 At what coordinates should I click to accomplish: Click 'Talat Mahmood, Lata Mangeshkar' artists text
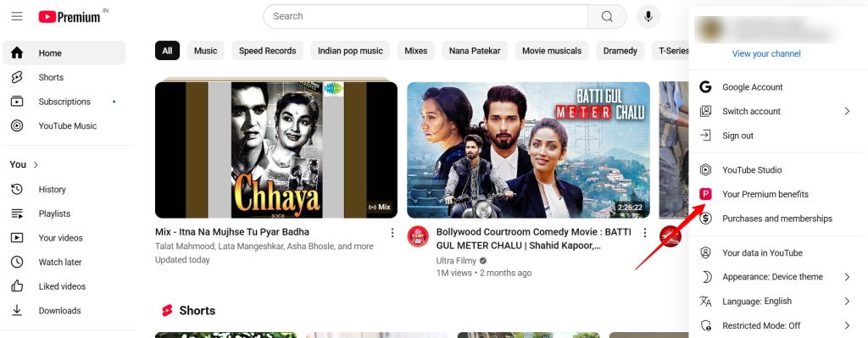[x=264, y=247]
